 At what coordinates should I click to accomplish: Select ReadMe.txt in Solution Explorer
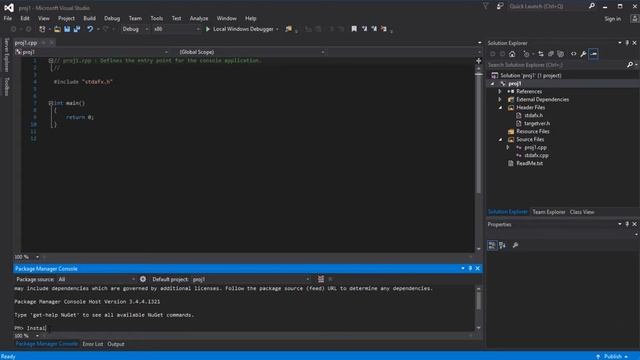click(x=529, y=163)
